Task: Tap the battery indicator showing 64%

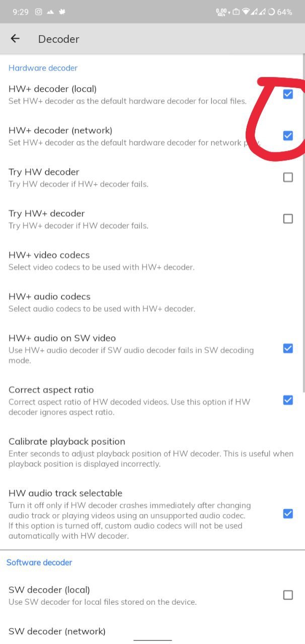Action: [280, 12]
